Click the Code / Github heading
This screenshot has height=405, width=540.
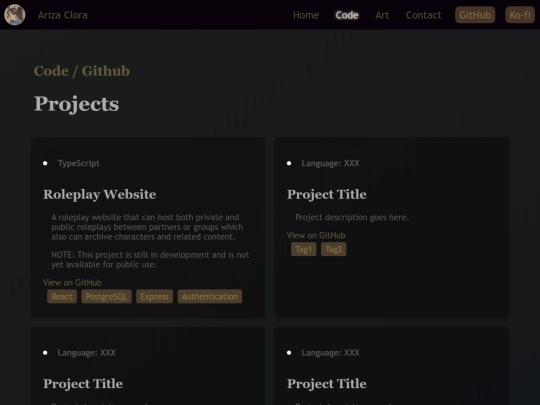click(82, 71)
